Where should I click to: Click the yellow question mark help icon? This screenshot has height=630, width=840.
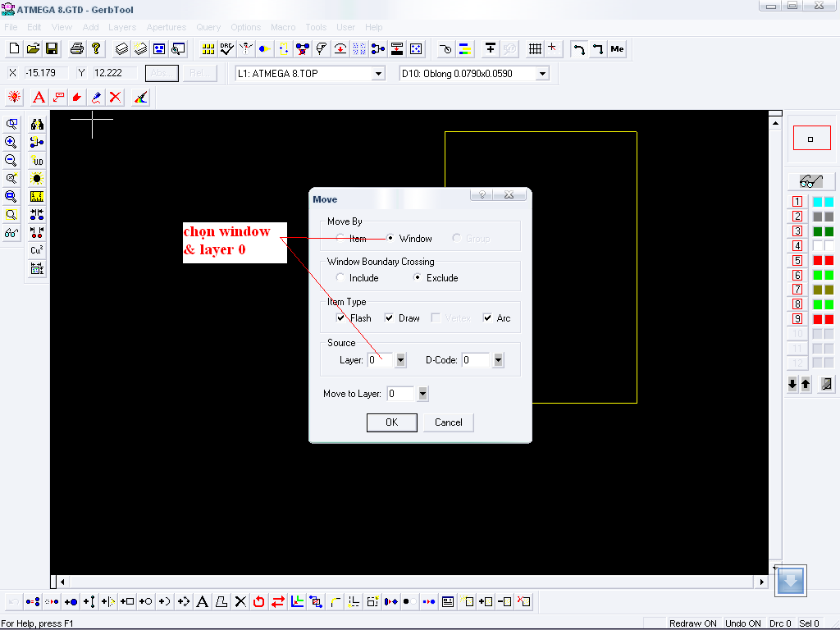point(96,48)
